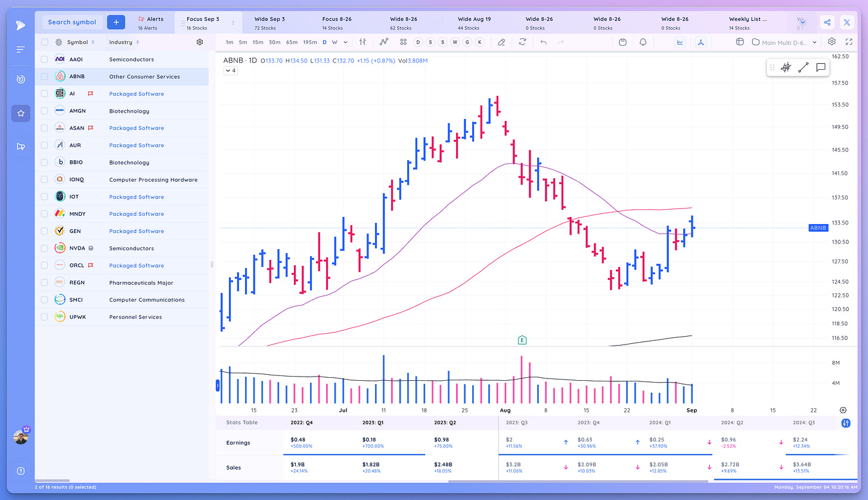Open the target scanner icon in left sidebar

tap(21, 79)
